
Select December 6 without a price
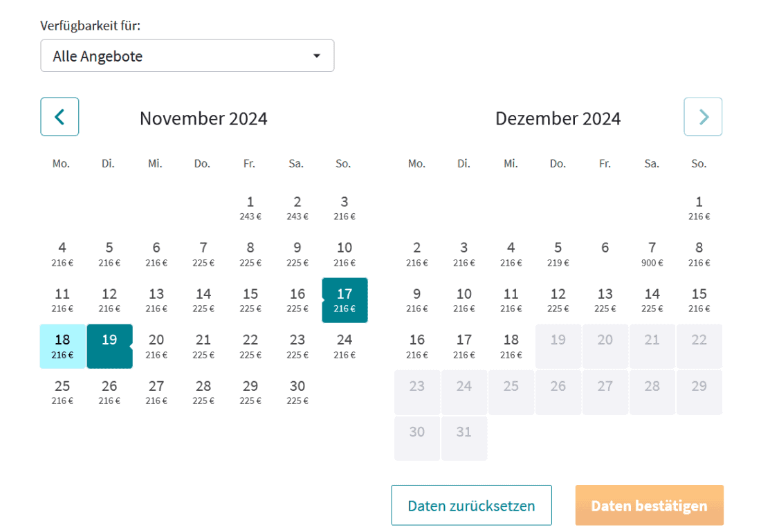605,249
